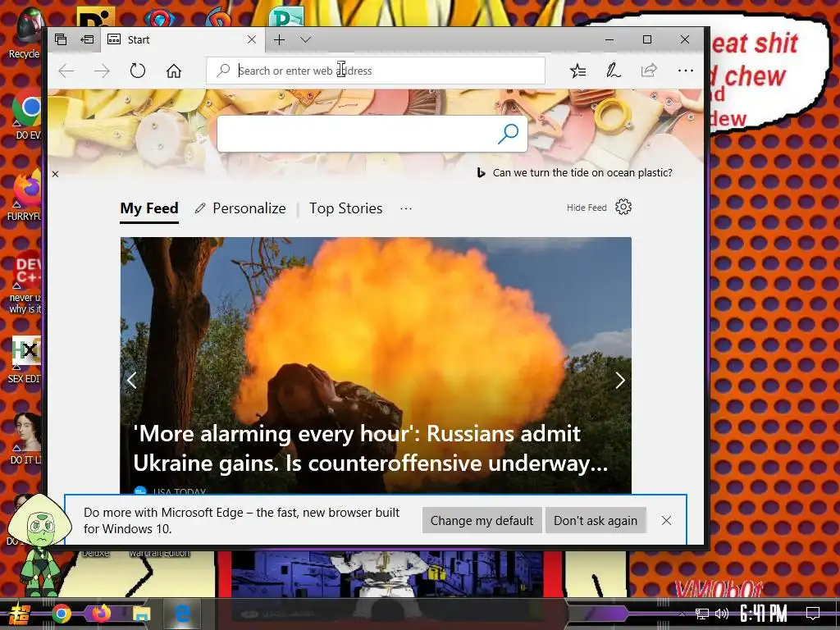Select the portrait painting desktop icon
The width and height of the screenshot is (840, 630).
[25, 438]
